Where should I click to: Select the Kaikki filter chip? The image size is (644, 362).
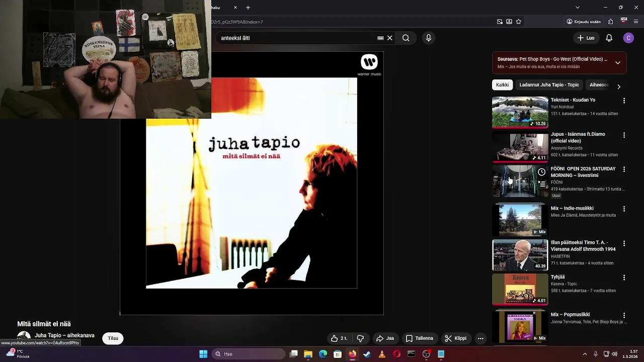(x=502, y=85)
